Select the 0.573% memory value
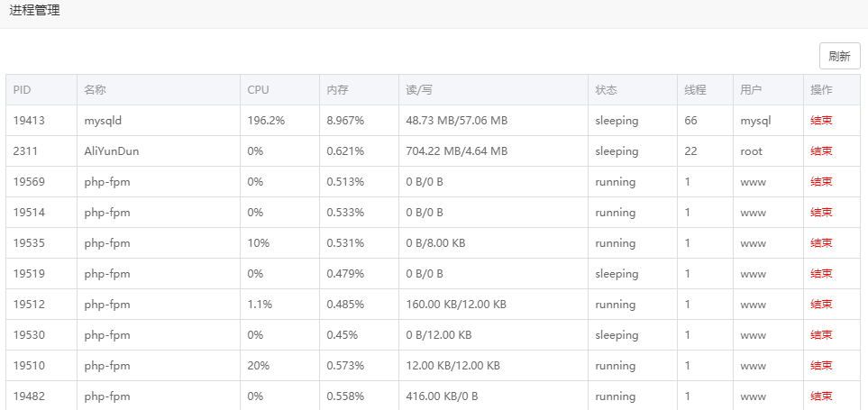Viewport: 868px width, 410px height. pos(345,366)
